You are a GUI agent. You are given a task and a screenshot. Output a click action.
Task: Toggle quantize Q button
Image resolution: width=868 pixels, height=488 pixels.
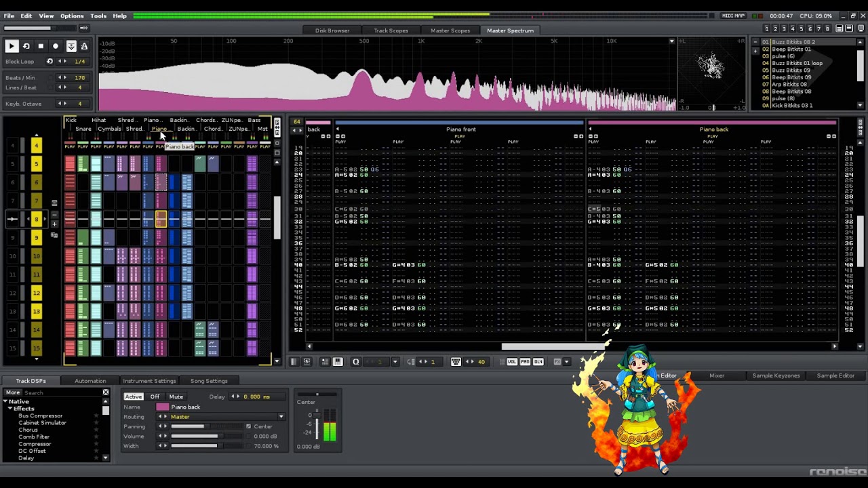(x=355, y=362)
